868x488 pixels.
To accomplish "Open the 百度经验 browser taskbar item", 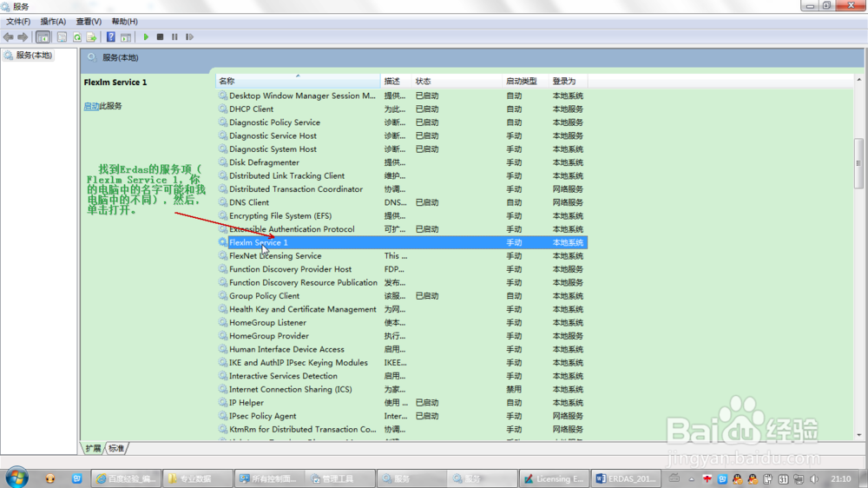I will point(126,478).
